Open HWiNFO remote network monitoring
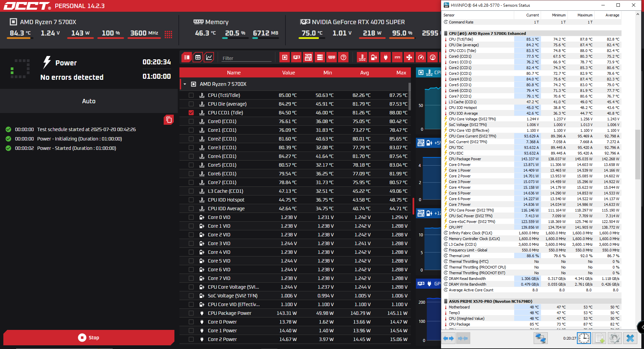 point(541,338)
